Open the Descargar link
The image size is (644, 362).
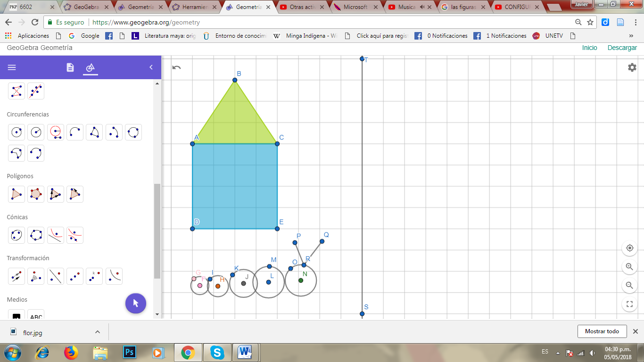click(x=622, y=48)
